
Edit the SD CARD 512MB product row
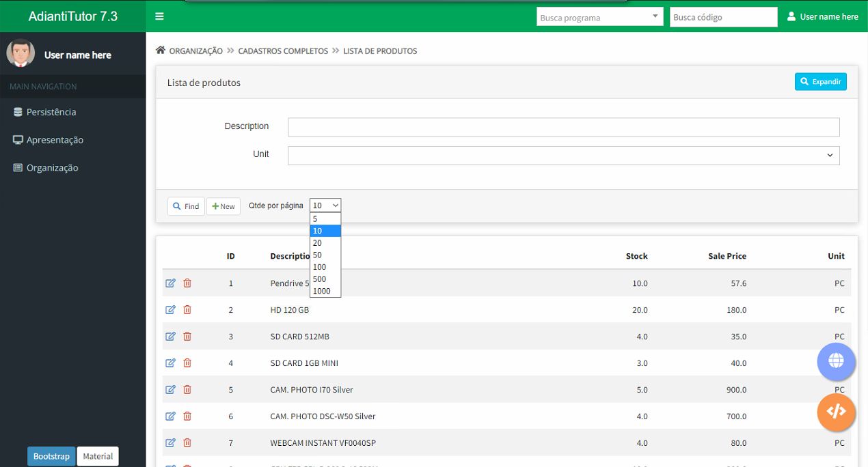171,336
